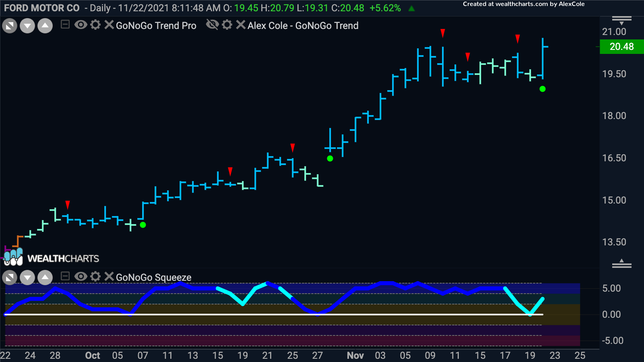Move the Squeeze pane down

(x=27, y=278)
